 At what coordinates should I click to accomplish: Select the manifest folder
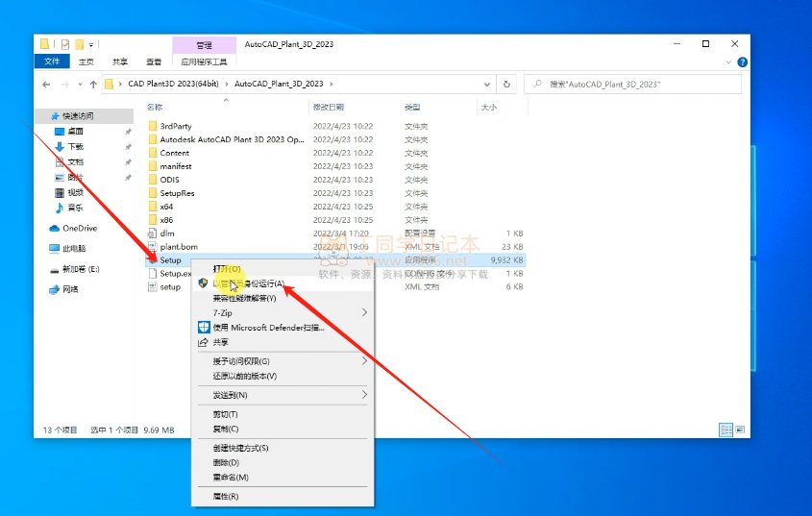click(x=176, y=167)
